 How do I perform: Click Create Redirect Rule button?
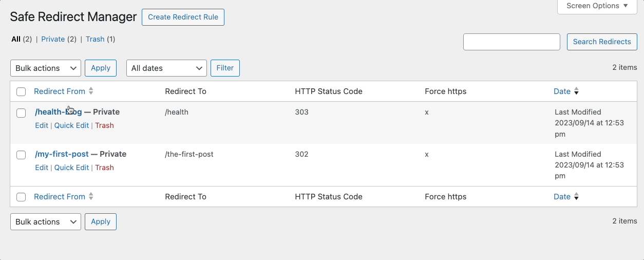(x=183, y=17)
